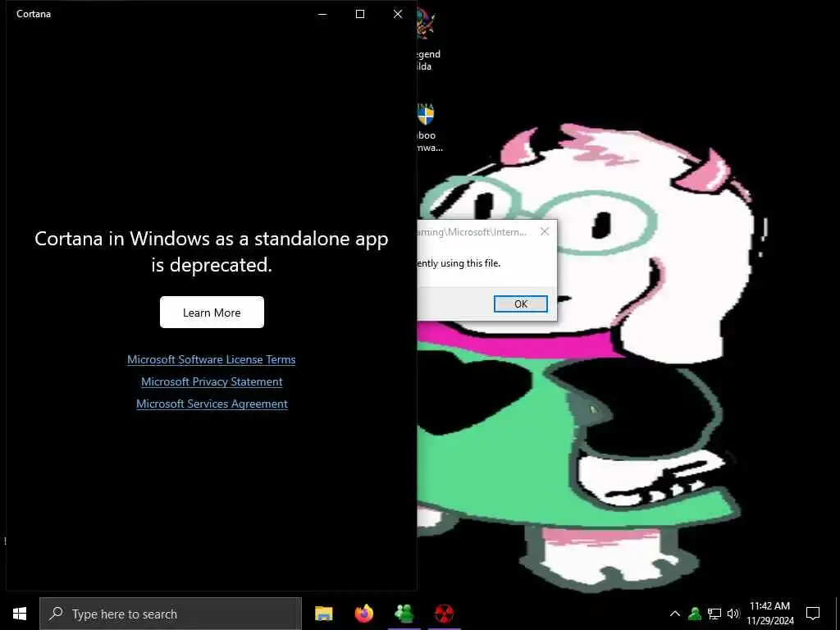
Task: Click the green user tray icon
Action: click(x=695, y=614)
